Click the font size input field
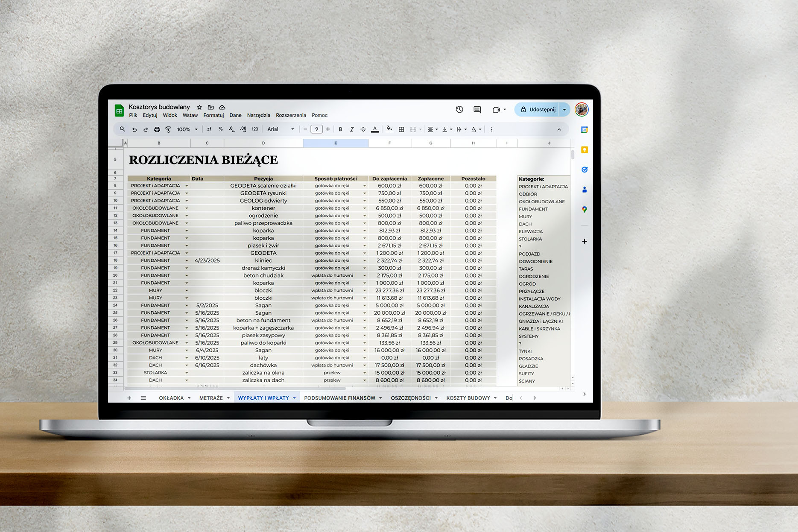Viewport: 798px width, 532px height. (x=316, y=129)
